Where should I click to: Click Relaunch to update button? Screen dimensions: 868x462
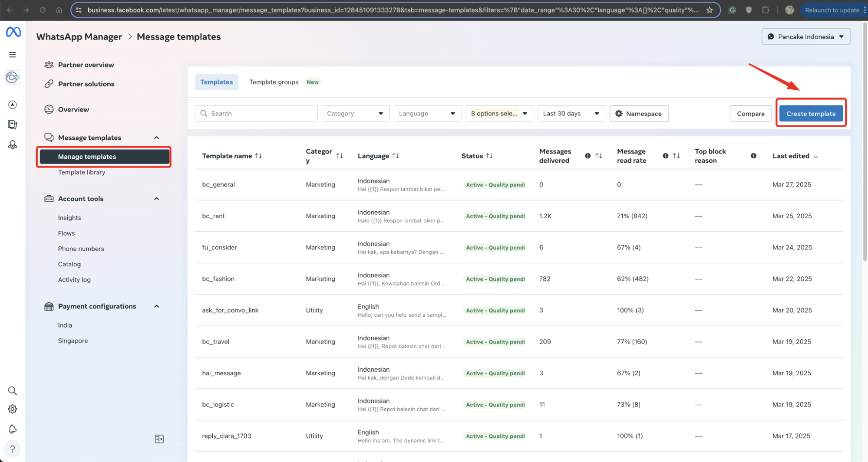pos(832,10)
